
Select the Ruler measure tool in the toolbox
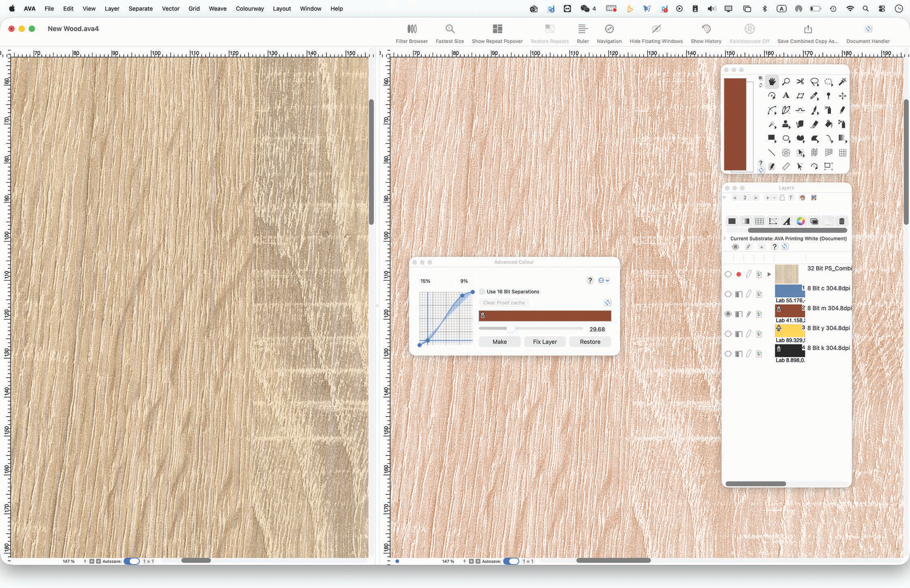786,166
